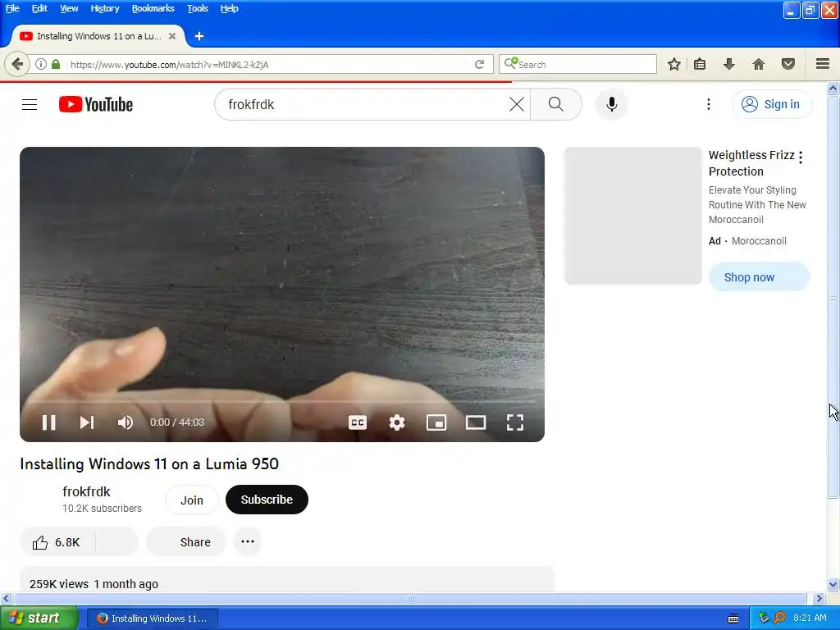Close the Installing Windows 11 tab
The image size is (840, 630).
172,36
